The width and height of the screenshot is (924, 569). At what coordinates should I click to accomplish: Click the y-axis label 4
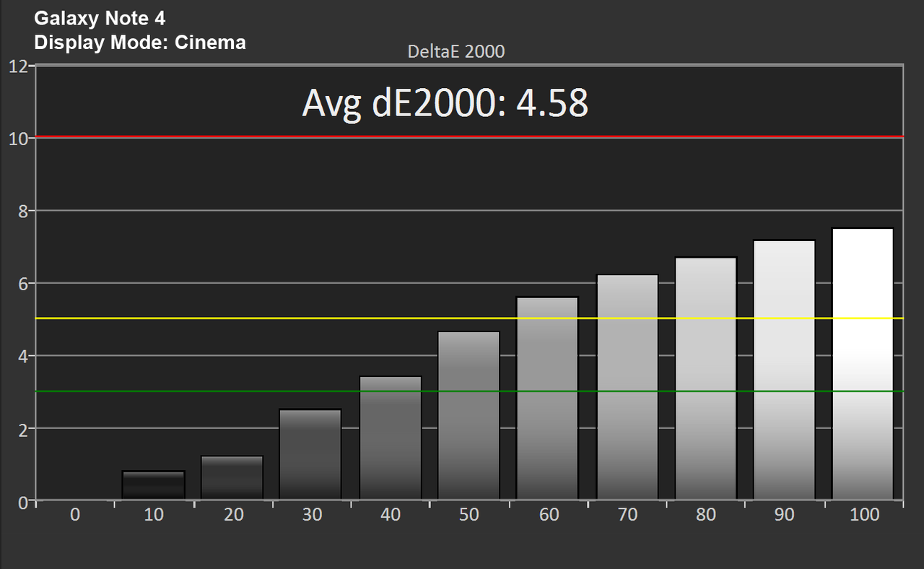tap(22, 356)
